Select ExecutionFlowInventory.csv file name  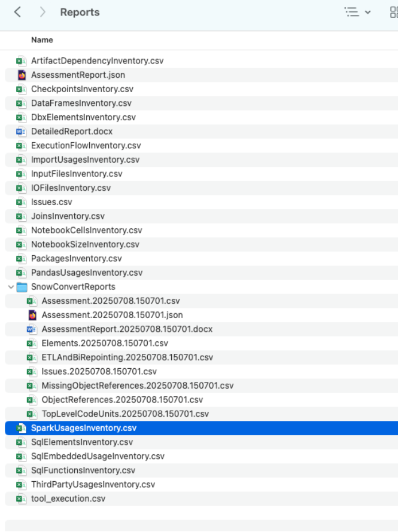86,146
